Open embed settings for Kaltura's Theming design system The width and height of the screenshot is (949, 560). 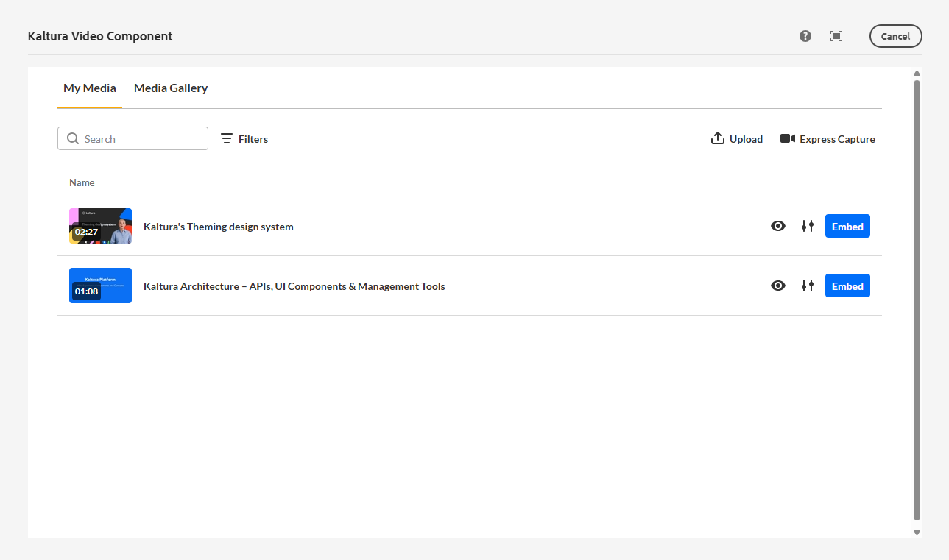pos(808,227)
